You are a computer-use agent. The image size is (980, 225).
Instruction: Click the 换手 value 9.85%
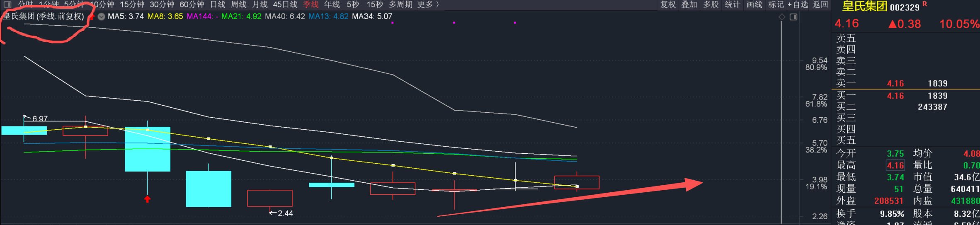coord(892,214)
